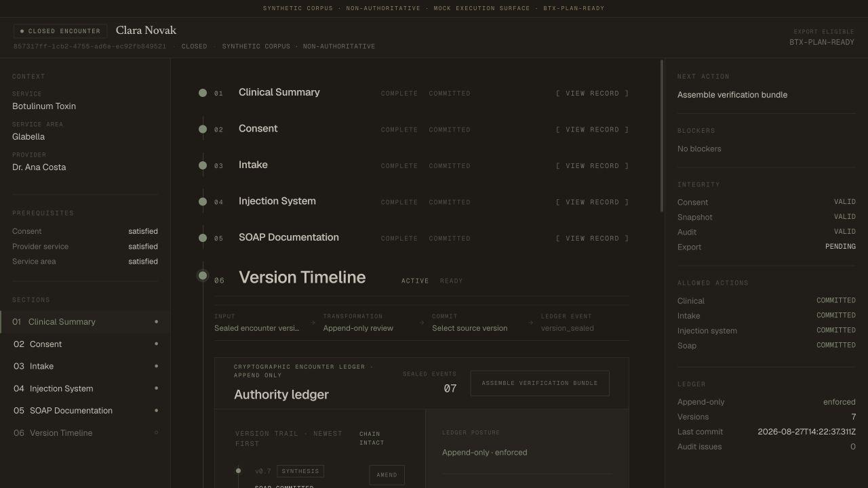Open Consent in sidebar sections
The image size is (868, 488).
[85, 344]
